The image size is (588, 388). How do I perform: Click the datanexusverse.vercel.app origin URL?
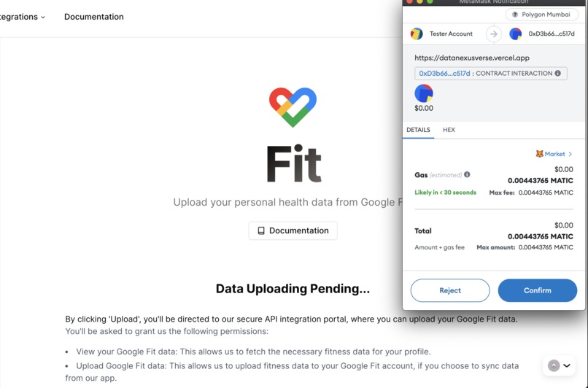(472, 58)
